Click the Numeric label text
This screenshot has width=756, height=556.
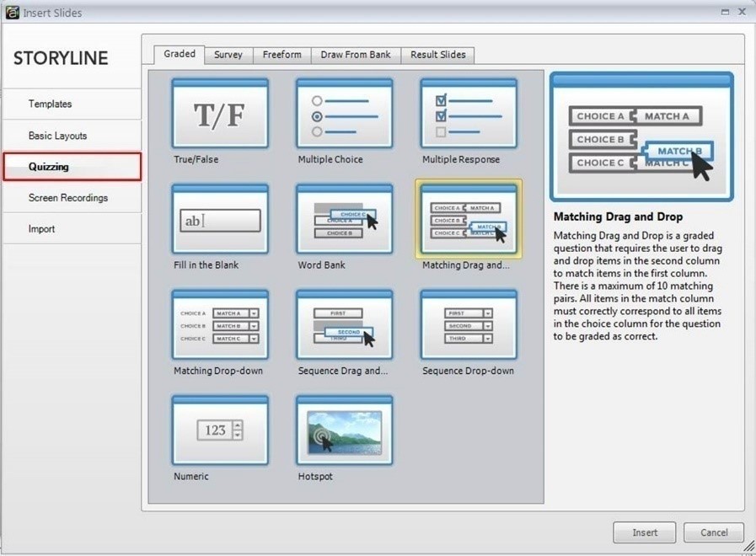click(x=191, y=476)
